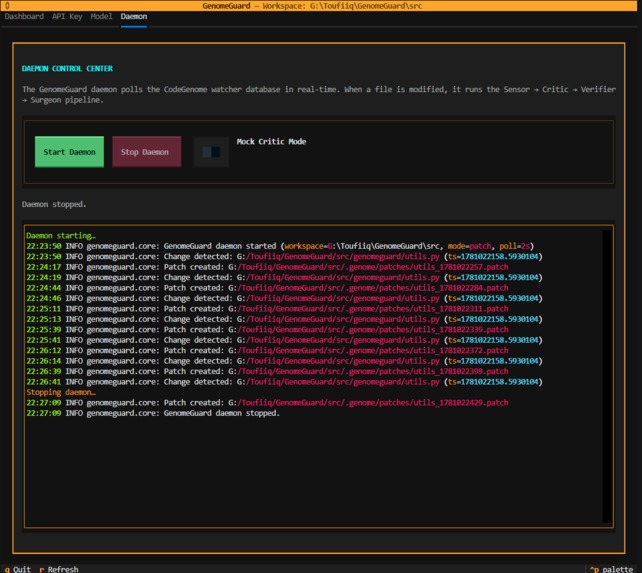Image resolution: width=642 pixels, height=573 pixels.
Task: Click the log panel vertical scrollbar
Action: pyautogui.click(x=607, y=376)
